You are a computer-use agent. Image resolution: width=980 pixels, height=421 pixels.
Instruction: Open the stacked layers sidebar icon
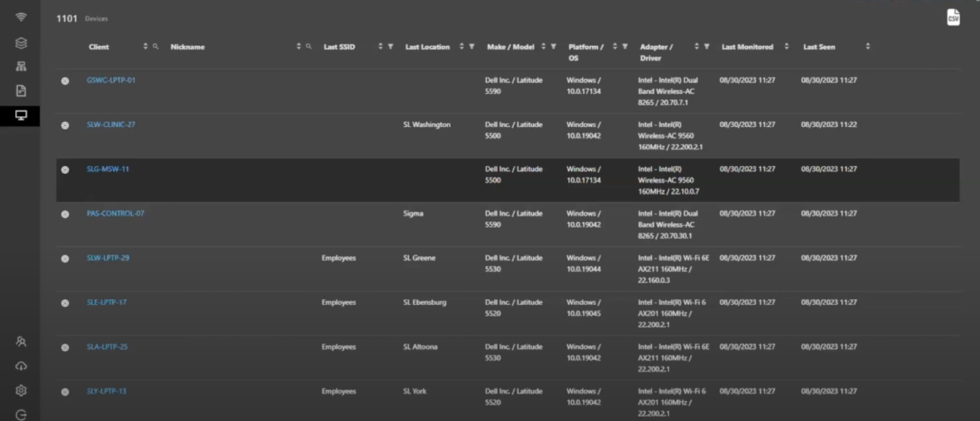click(21, 43)
